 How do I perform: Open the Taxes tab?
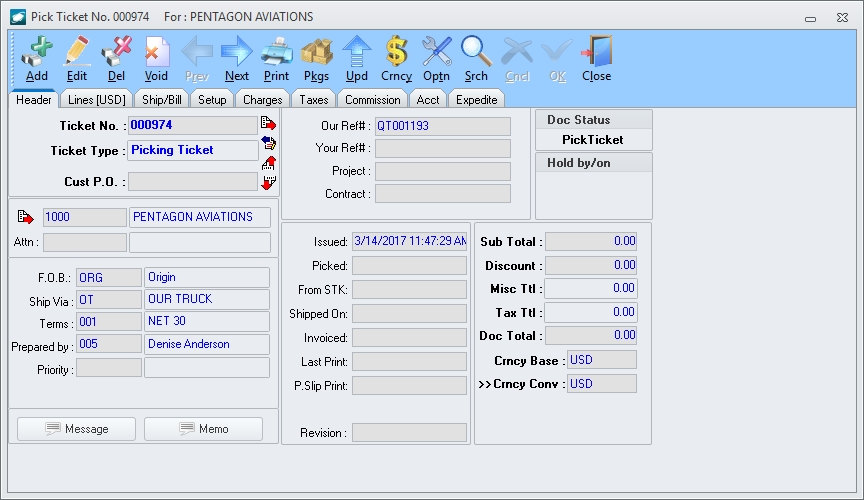(314, 100)
